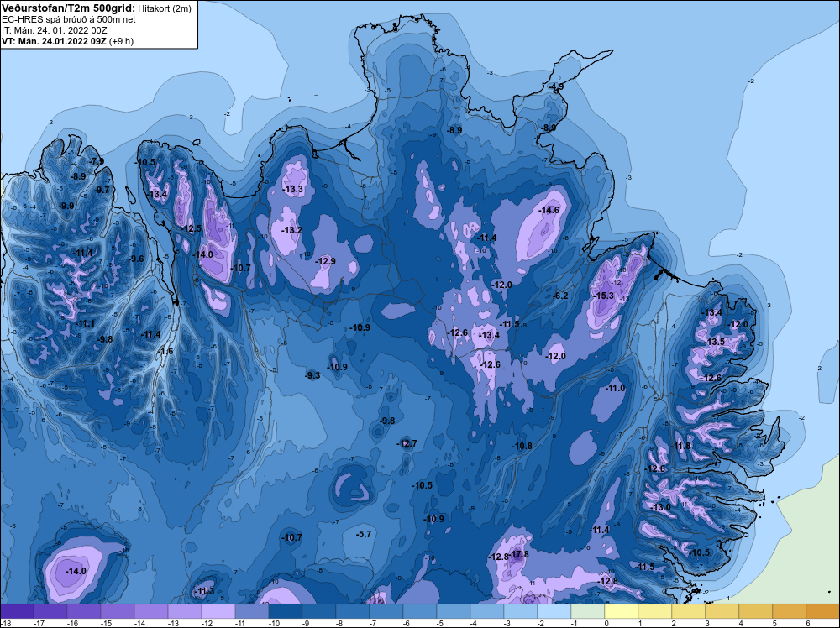Click the -7.9 label in the Westfjords

tap(97, 161)
